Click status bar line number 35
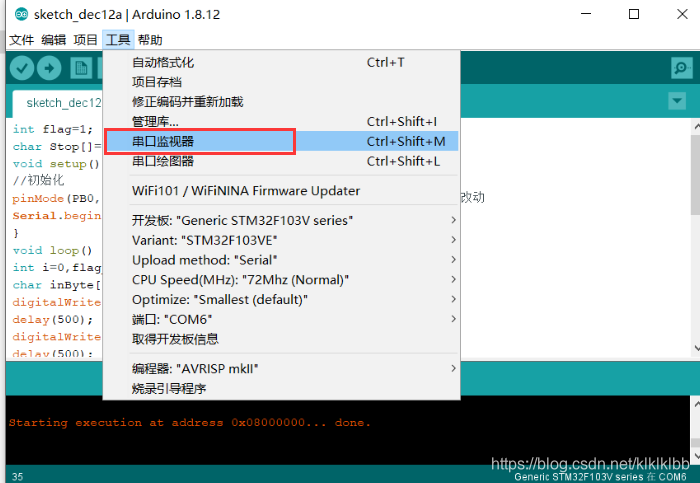 (x=17, y=477)
